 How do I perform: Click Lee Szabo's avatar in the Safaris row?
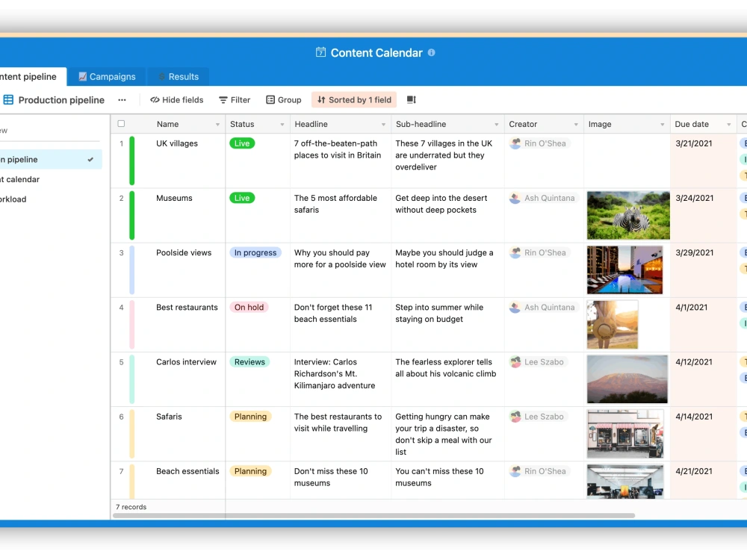tap(515, 417)
